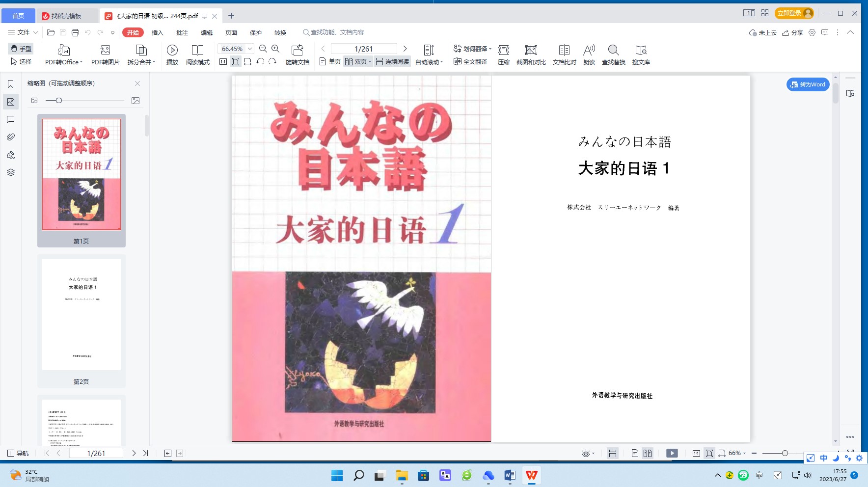Switch to the 插入 ribbon tab
868x487 pixels.
click(157, 33)
